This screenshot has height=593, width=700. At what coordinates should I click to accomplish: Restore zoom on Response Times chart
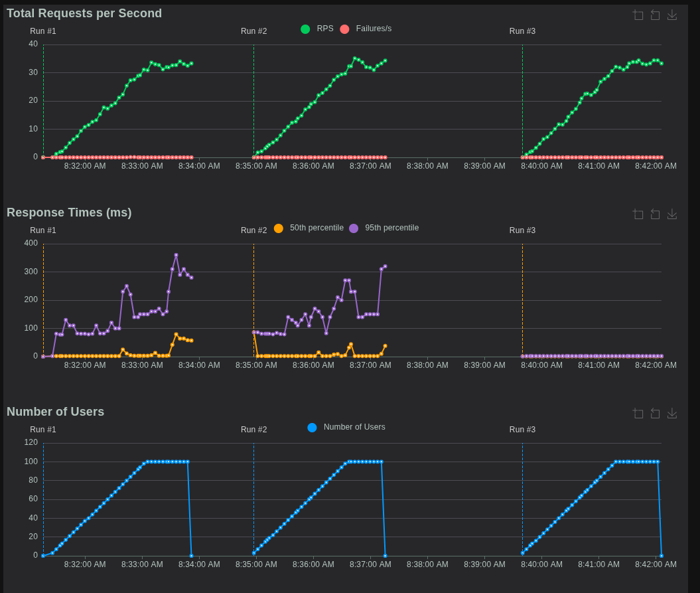(x=655, y=214)
